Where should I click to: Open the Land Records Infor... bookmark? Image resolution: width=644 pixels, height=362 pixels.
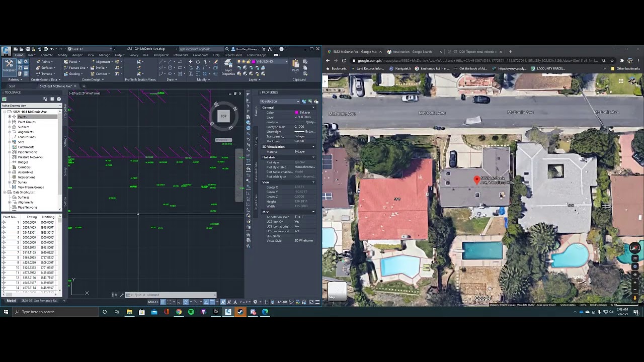coord(367,68)
